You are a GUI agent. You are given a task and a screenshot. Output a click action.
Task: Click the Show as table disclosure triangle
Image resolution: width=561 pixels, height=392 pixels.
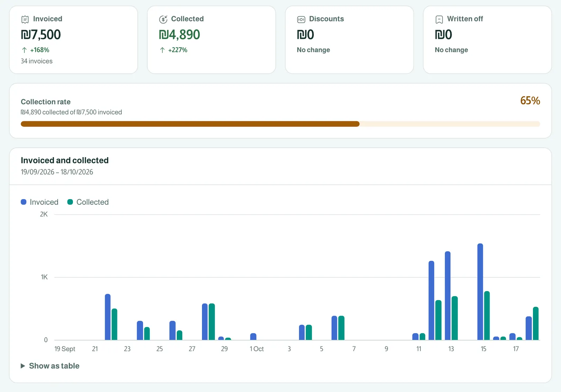click(23, 366)
